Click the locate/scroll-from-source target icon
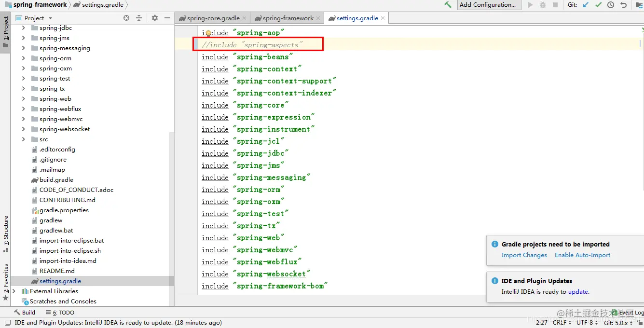The image size is (644, 328). [126, 18]
